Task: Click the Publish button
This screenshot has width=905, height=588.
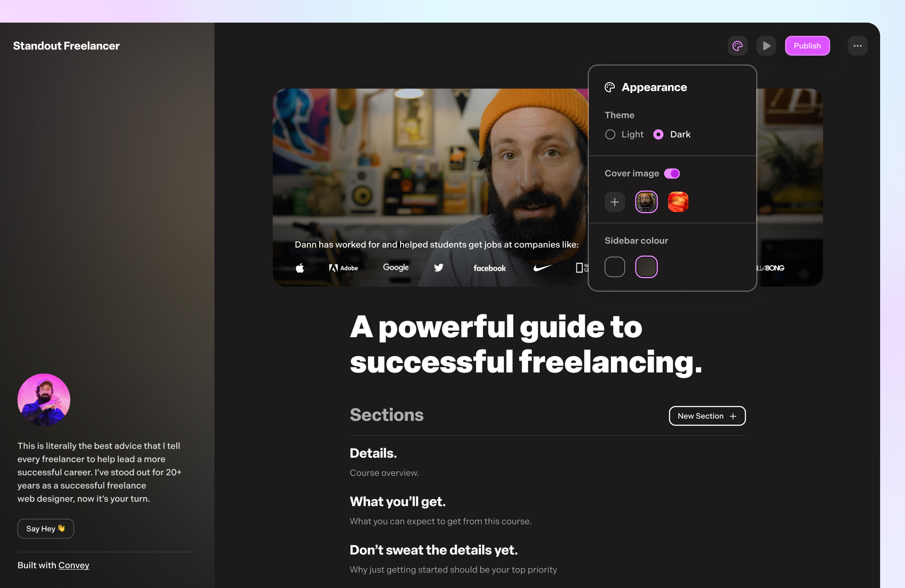Action: click(x=807, y=46)
